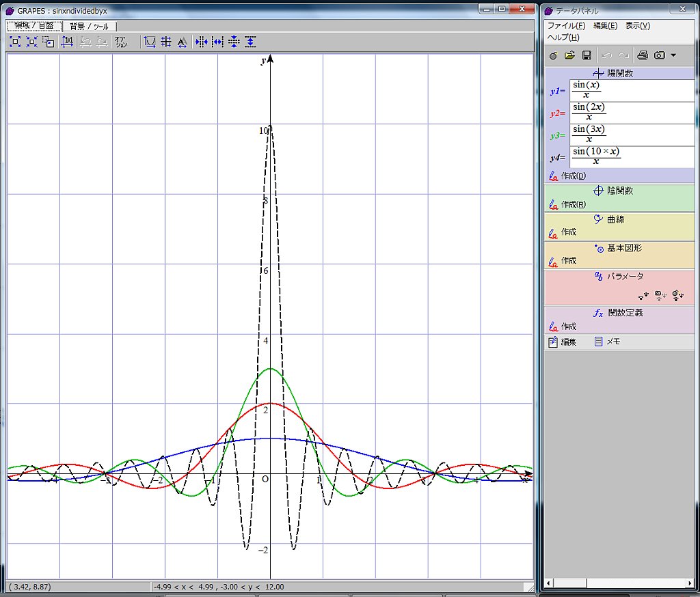Open the dropdown arrow beside camera icon
Screen dimensions: 700x597
[673, 55]
